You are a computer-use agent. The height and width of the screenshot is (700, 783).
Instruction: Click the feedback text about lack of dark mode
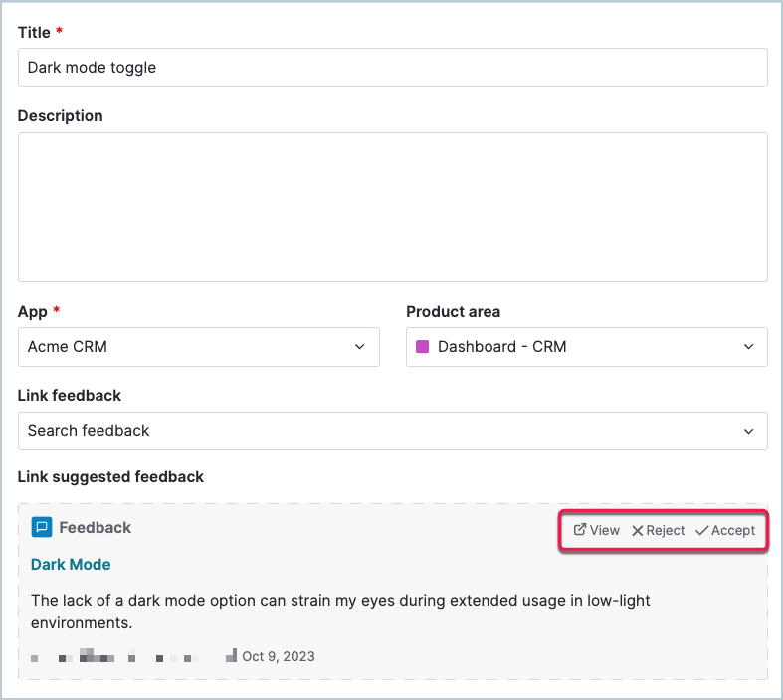coord(340,612)
